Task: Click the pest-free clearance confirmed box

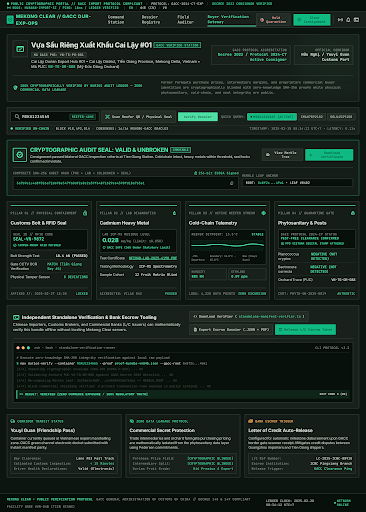Action: [x=317, y=239]
